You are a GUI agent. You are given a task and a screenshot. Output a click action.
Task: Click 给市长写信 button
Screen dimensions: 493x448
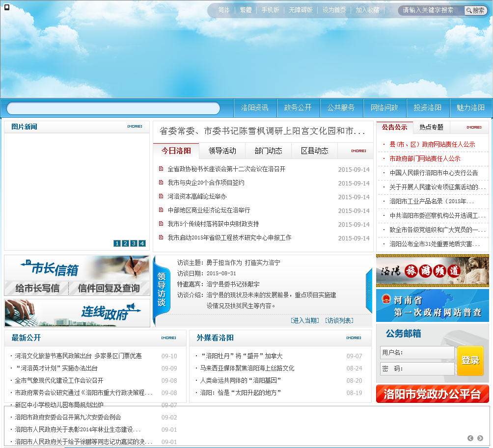click(37, 288)
